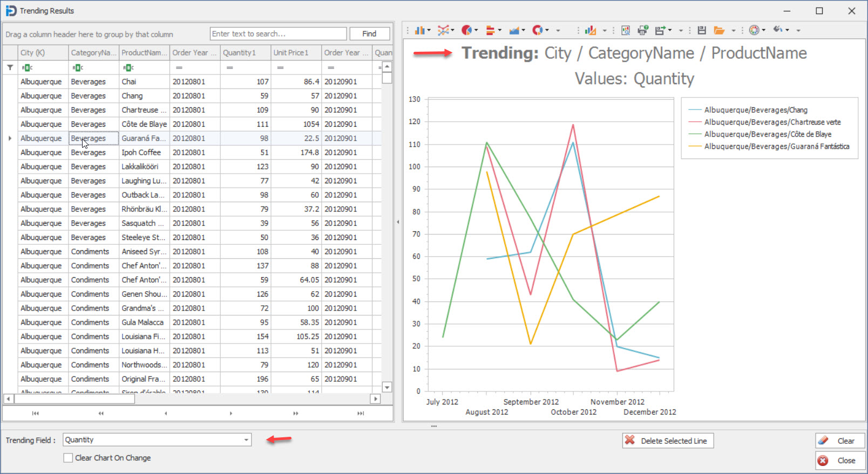This screenshot has height=474, width=868.
Task: Select the bar chart type icon
Action: pyautogui.click(x=420, y=30)
